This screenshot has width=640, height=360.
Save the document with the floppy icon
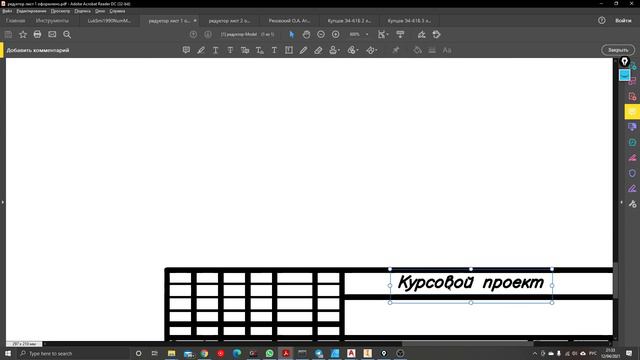point(8,35)
